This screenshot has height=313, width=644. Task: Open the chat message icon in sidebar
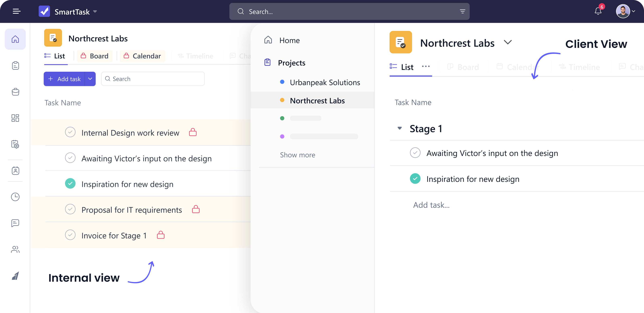[15, 223]
